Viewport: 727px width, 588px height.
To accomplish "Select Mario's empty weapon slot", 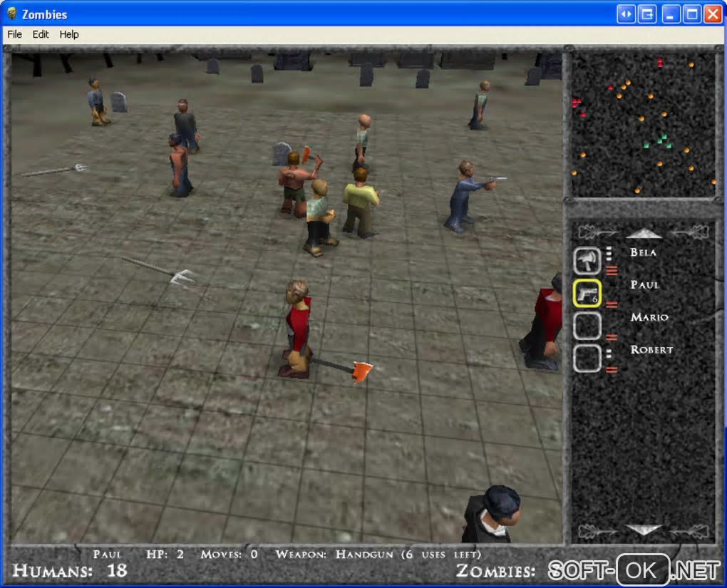I will 587,326.
